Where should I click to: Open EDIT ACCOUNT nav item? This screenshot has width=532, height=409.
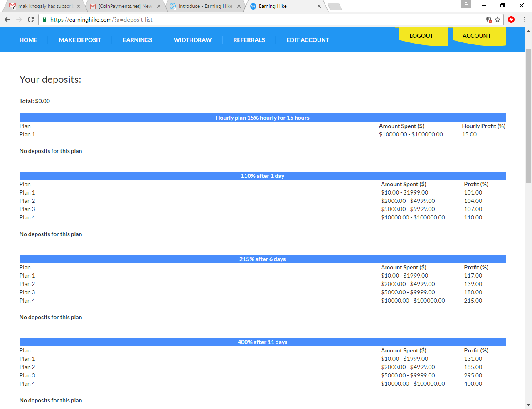pos(308,40)
